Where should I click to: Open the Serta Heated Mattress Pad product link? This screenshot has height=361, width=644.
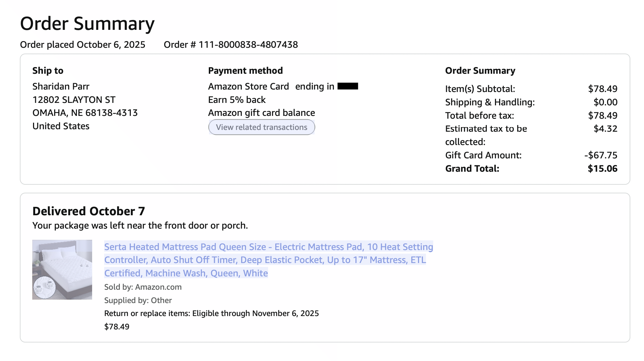coord(269,260)
